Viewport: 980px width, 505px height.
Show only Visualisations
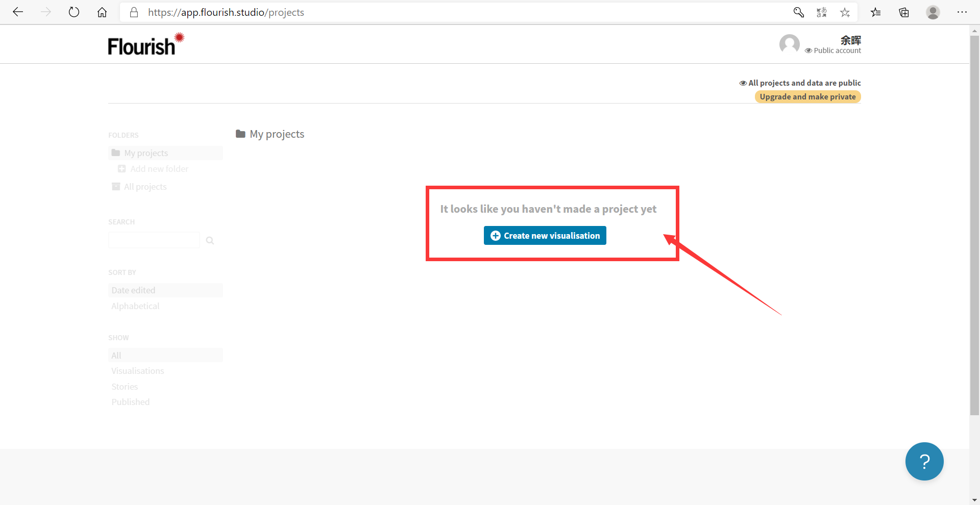point(138,371)
